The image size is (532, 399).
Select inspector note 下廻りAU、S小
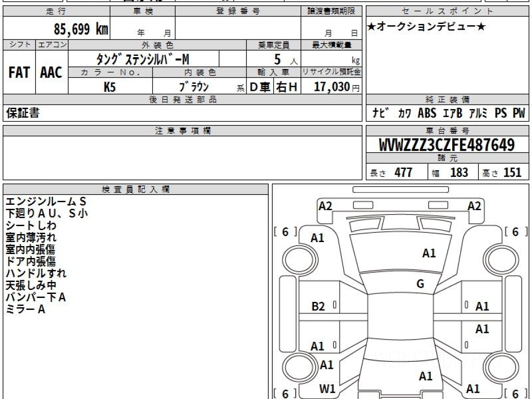pyautogui.click(x=47, y=214)
